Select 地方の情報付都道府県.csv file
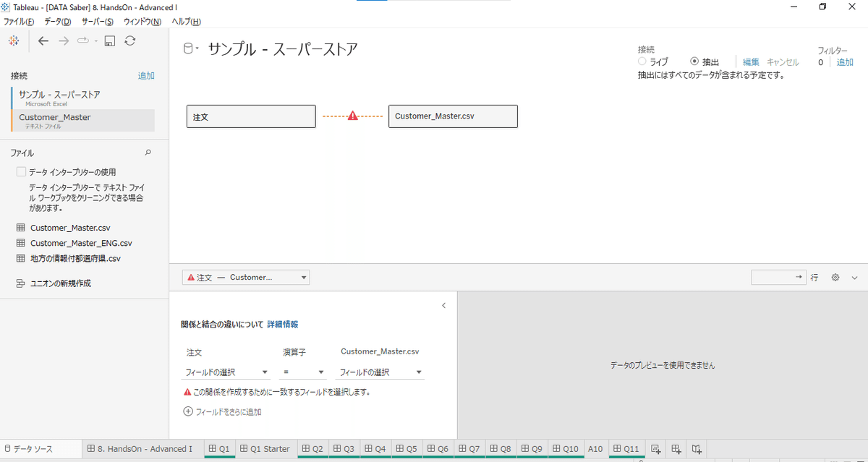This screenshot has height=462, width=868. (x=75, y=258)
